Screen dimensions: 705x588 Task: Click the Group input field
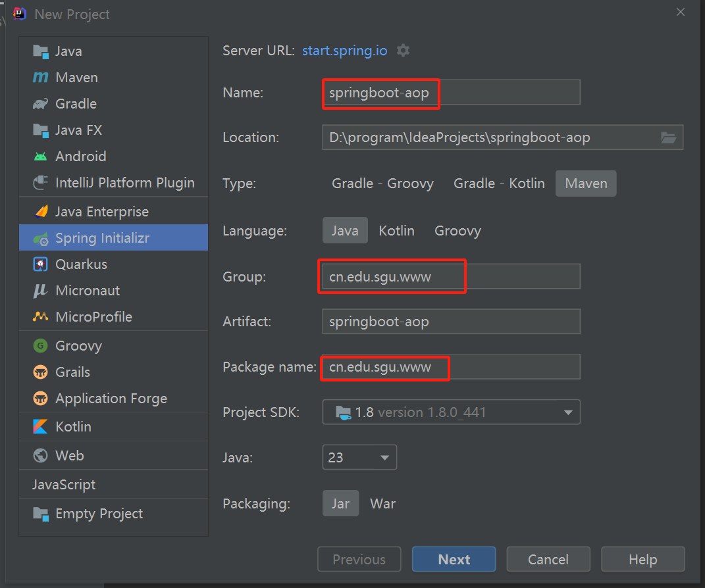click(x=452, y=277)
